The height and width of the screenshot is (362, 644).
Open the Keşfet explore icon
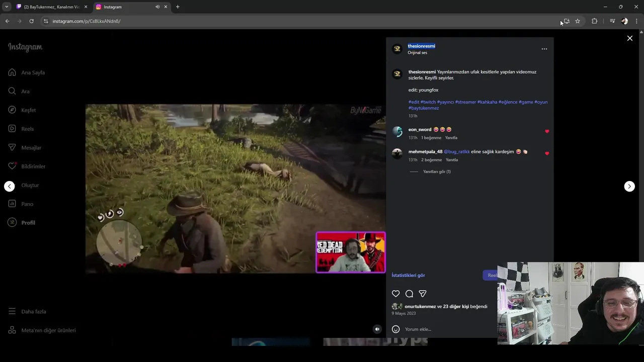click(x=12, y=110)
